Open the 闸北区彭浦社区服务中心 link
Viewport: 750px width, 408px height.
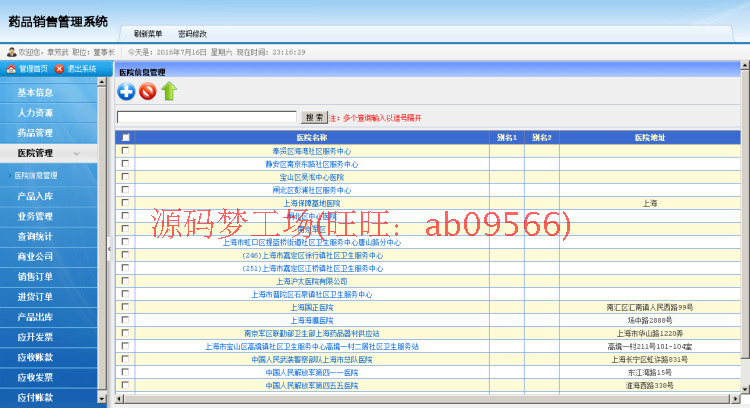coord(312,190)
